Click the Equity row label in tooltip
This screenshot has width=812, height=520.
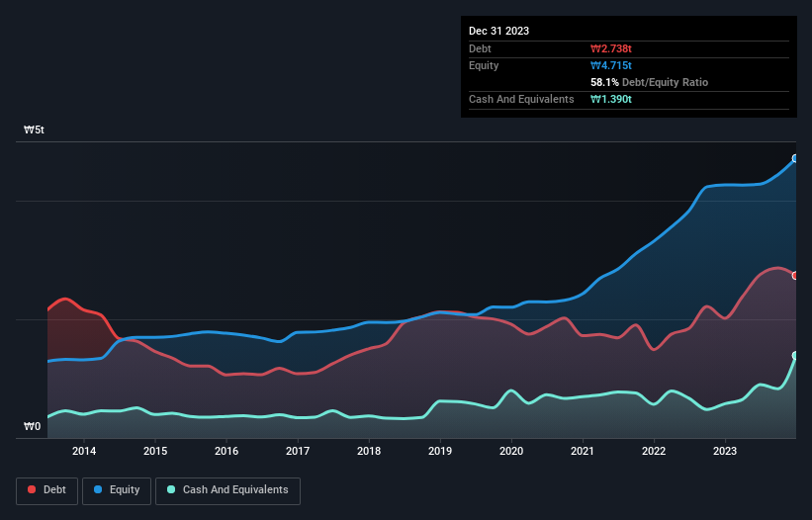[x=484, y=65]
